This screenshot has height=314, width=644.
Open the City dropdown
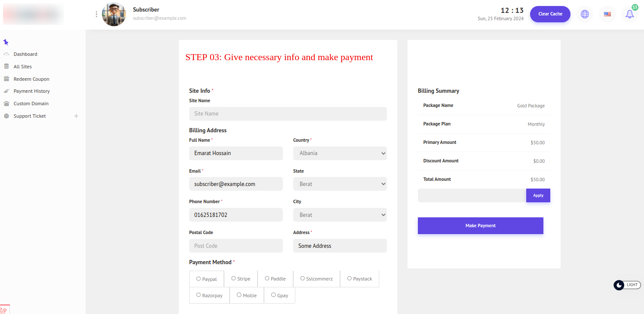click(340, 215)
